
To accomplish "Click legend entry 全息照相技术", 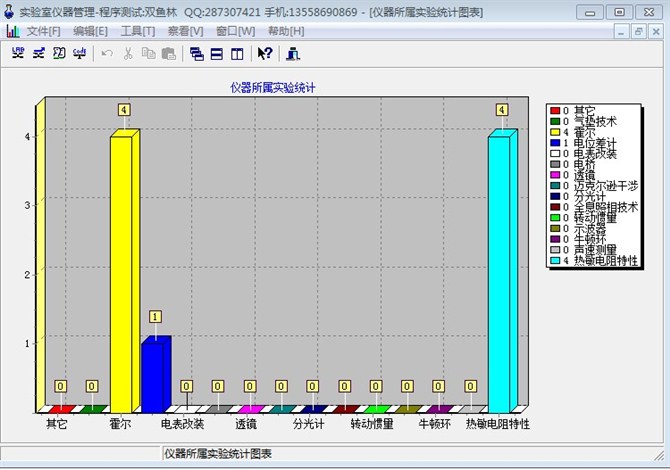I will 605,207.
